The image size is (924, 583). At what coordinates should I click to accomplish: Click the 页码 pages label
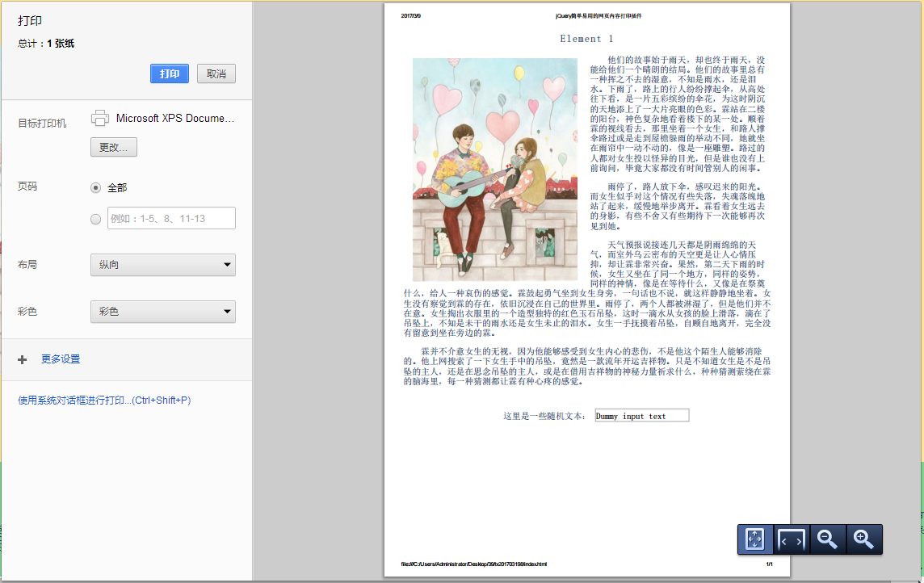coord(27,187)
